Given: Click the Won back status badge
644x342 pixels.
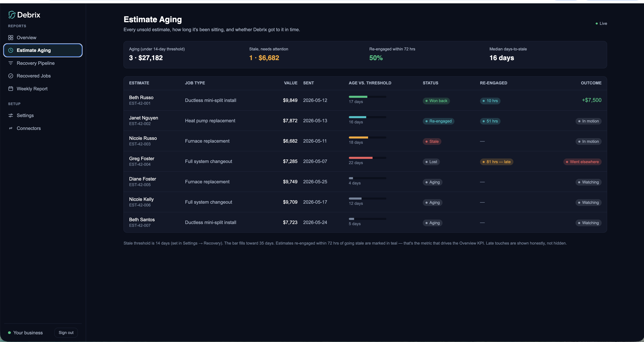Looking at the screenshot, I should 436,101.
